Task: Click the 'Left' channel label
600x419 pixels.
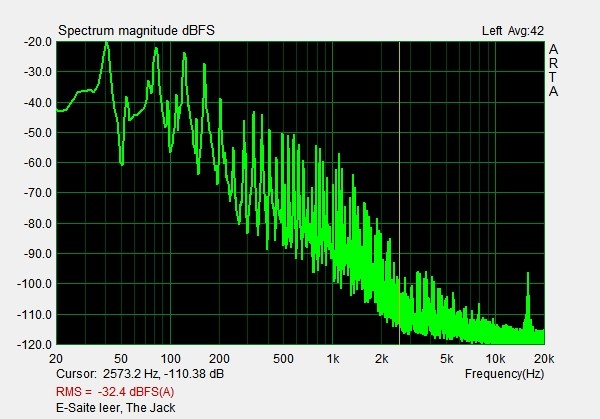Action: pos(492,31)
